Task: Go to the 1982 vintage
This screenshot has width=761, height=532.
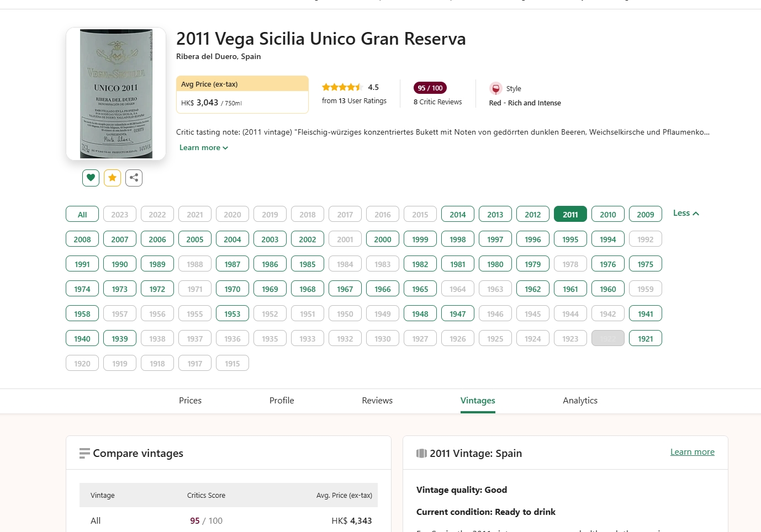Action: [x=420, y=264]
